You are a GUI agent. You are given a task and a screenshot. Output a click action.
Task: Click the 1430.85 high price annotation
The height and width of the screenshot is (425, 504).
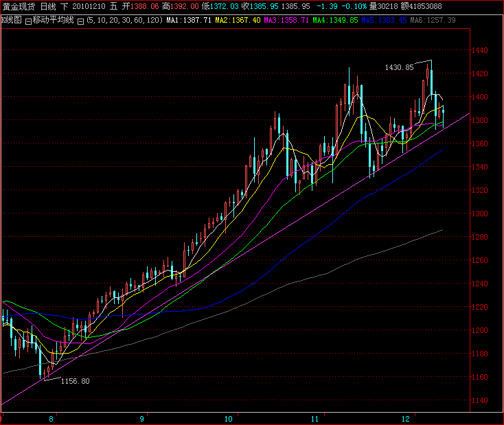tap(399, 67)
